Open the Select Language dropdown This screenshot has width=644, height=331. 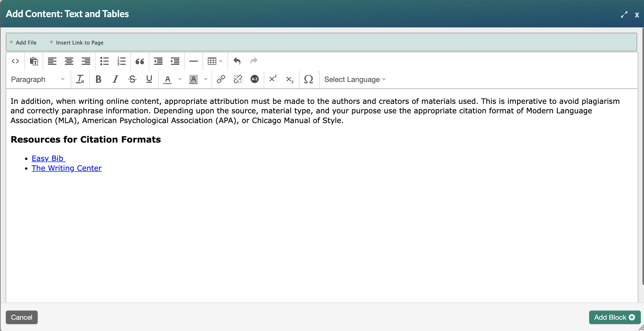click(x=355, y=79)
